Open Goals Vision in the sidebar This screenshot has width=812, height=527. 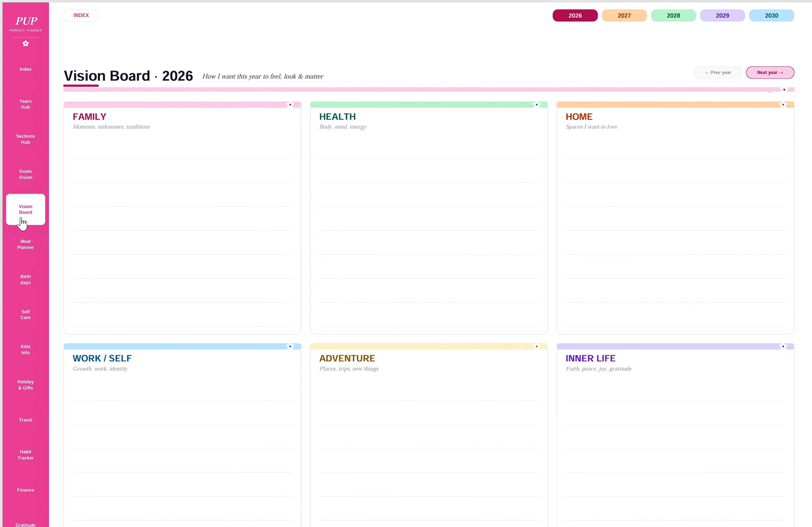pos(26,174)
